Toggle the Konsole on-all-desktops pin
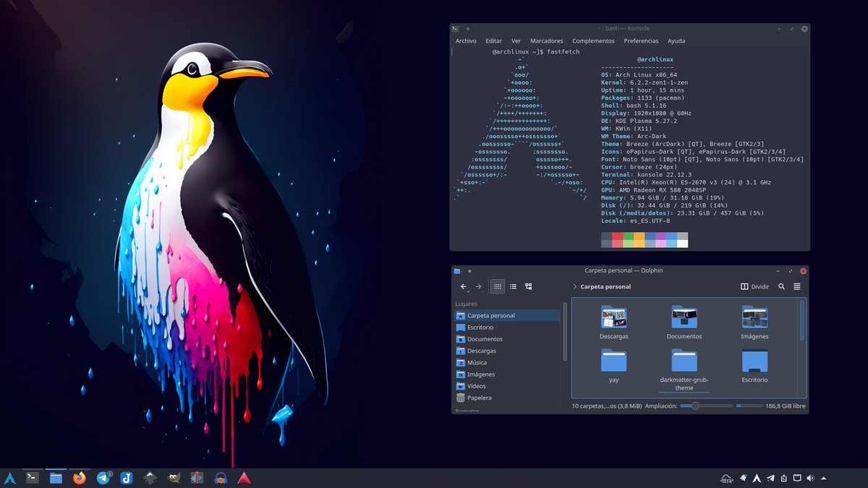The image size is (868, 488). point(468,28)
